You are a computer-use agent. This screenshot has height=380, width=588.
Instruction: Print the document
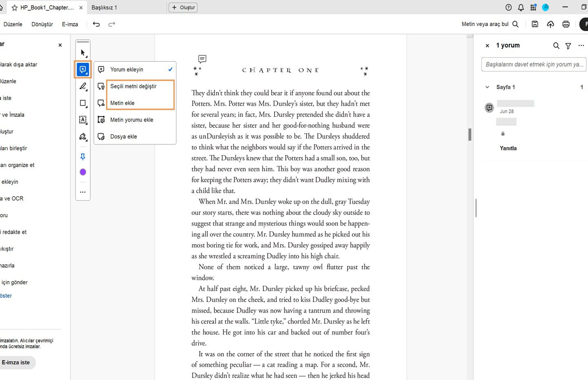[566, 24]
